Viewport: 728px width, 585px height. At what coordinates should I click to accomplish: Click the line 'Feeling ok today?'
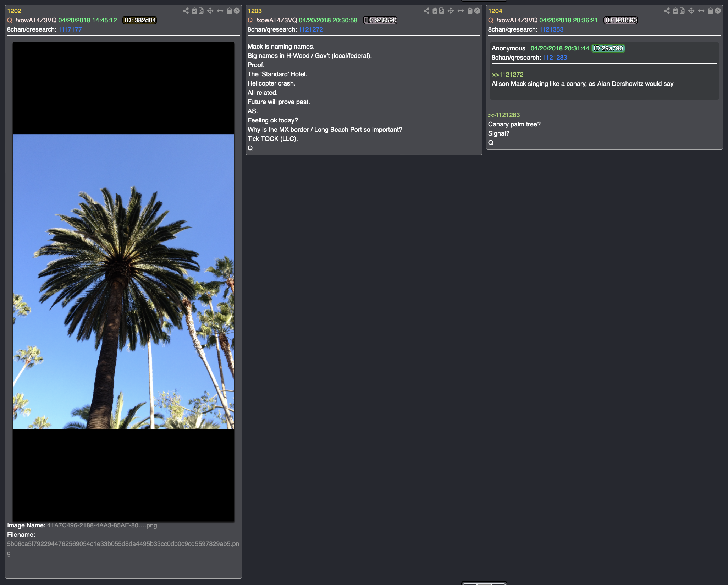pos(273,120)
